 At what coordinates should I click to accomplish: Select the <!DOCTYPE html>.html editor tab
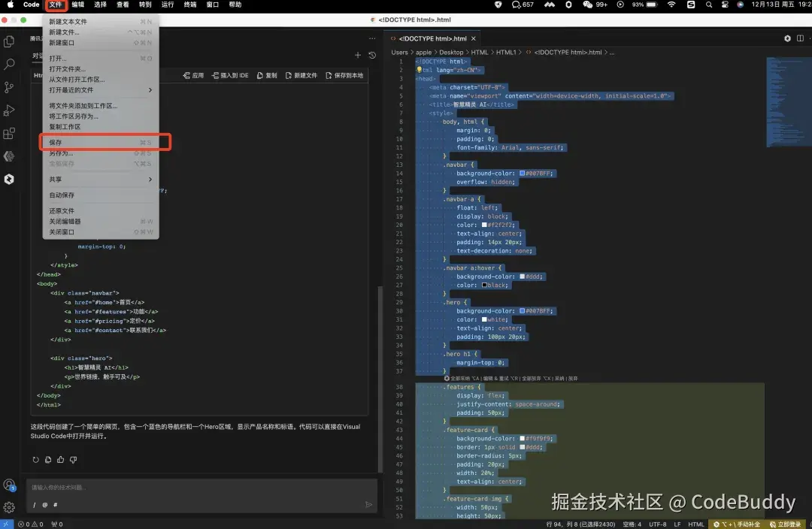coord(432,38)
